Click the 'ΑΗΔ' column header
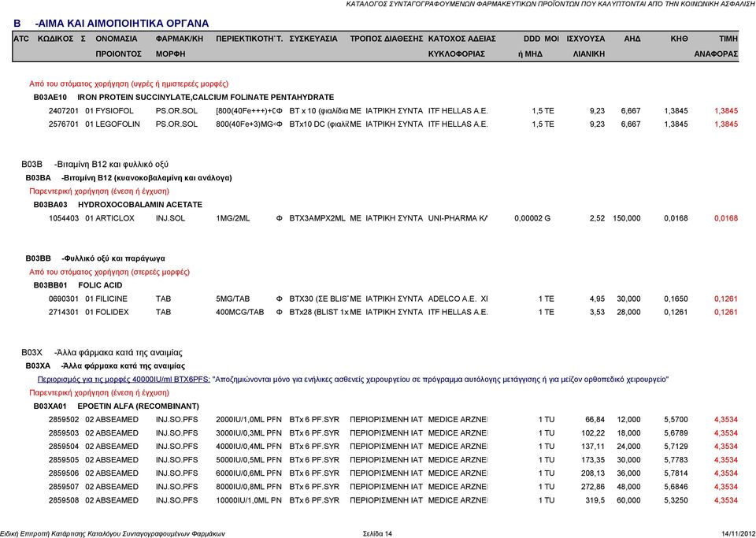 pyautogui.click(x=632, y=39)
